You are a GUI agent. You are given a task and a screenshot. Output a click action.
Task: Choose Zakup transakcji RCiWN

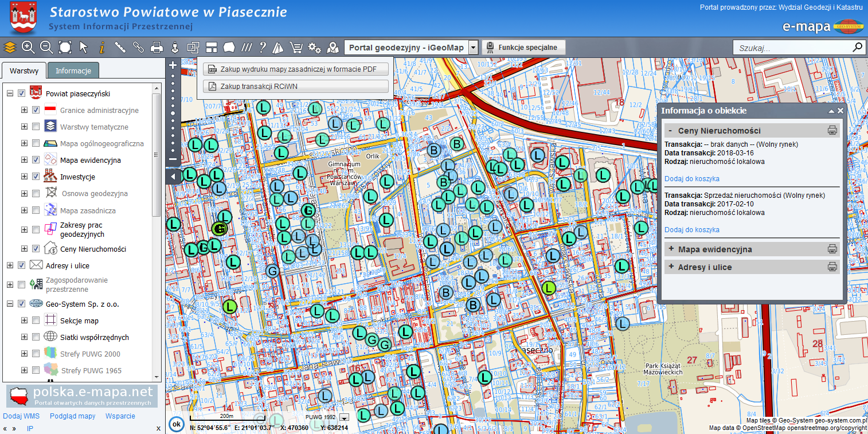pyautogui.click(x=296, y=87)
